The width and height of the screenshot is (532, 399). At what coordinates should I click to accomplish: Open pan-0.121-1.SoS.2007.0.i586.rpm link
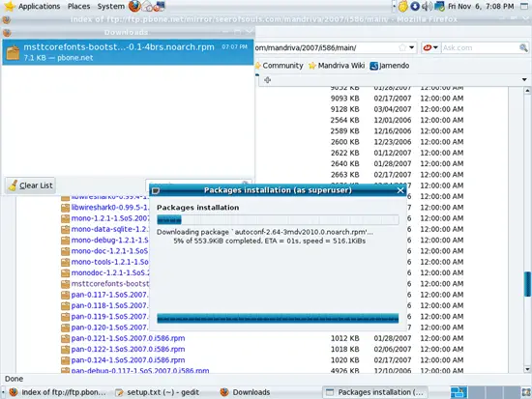click(x=128, y=338)
